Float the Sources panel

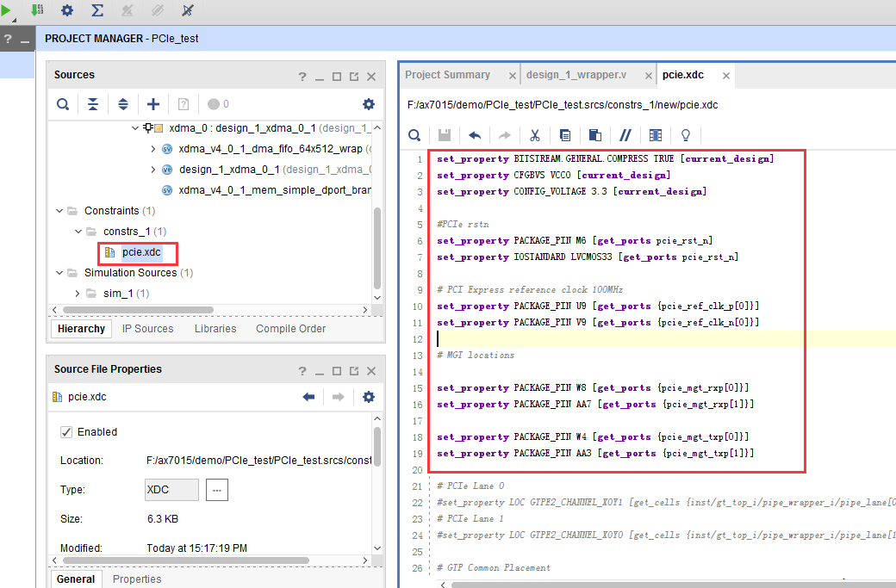(354, 77)
